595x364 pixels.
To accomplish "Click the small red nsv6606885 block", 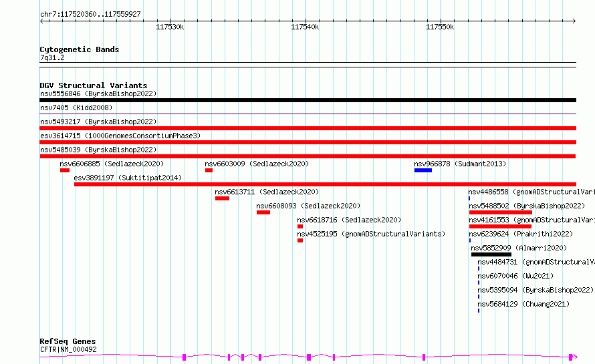I will (64, 170).
